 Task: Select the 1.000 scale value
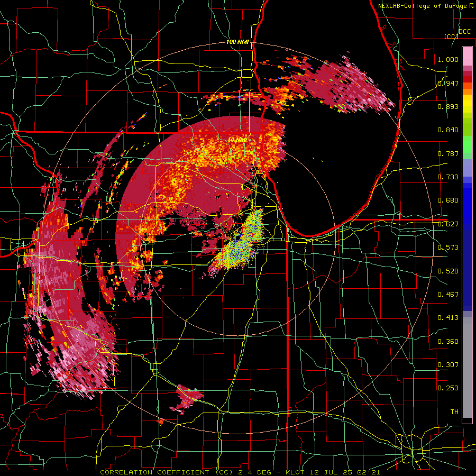pos(448,59)
